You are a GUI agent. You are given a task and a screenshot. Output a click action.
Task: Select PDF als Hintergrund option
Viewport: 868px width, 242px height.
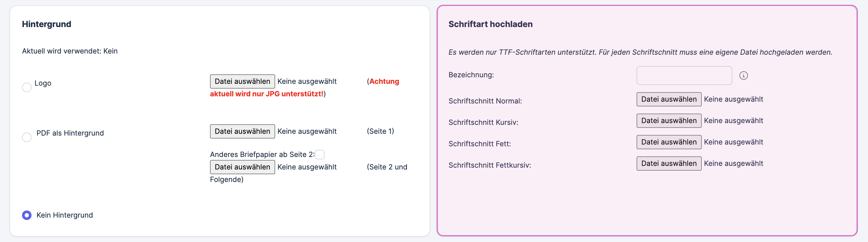26,137
